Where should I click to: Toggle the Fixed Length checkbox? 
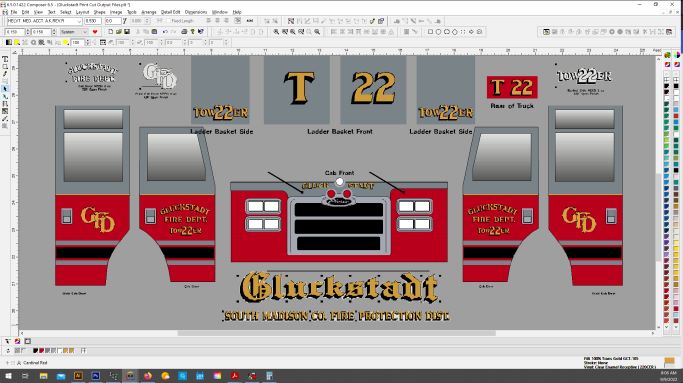[x=169, y=21]
